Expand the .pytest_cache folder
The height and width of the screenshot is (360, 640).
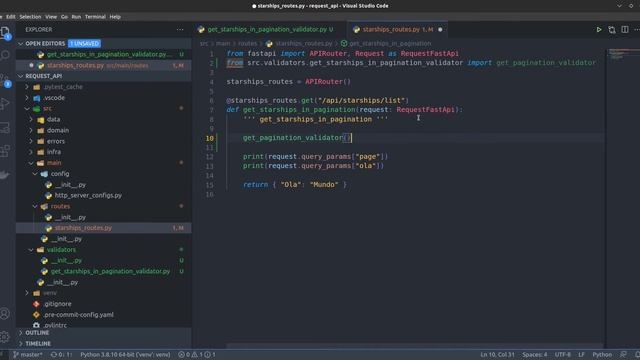(63, 87)
